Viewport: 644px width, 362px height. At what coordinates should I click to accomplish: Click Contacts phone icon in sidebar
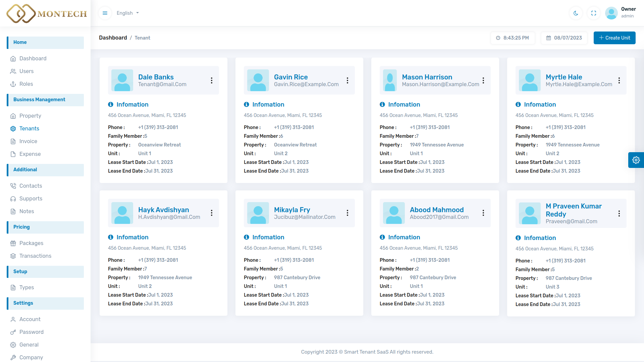13,186
